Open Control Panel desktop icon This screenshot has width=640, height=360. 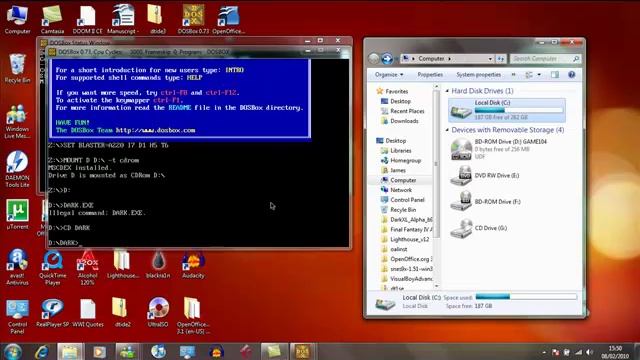point(17,316)
